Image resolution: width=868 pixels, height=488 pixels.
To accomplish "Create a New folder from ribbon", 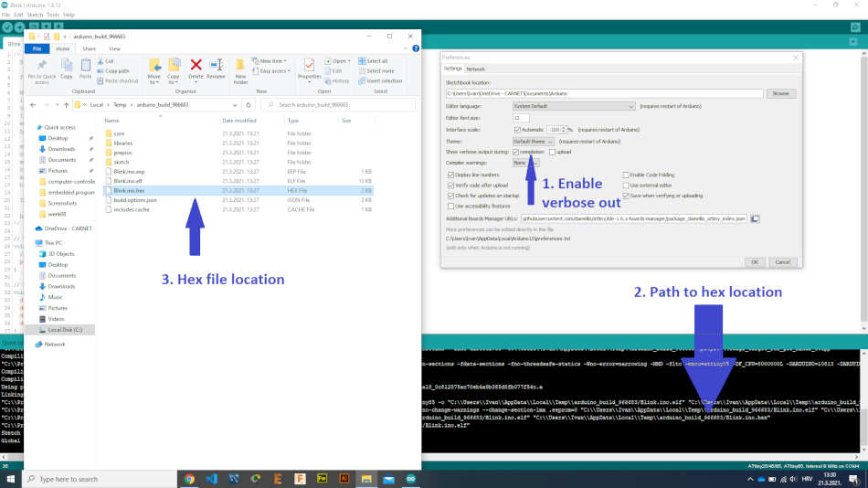I will (x=240, y=72).
